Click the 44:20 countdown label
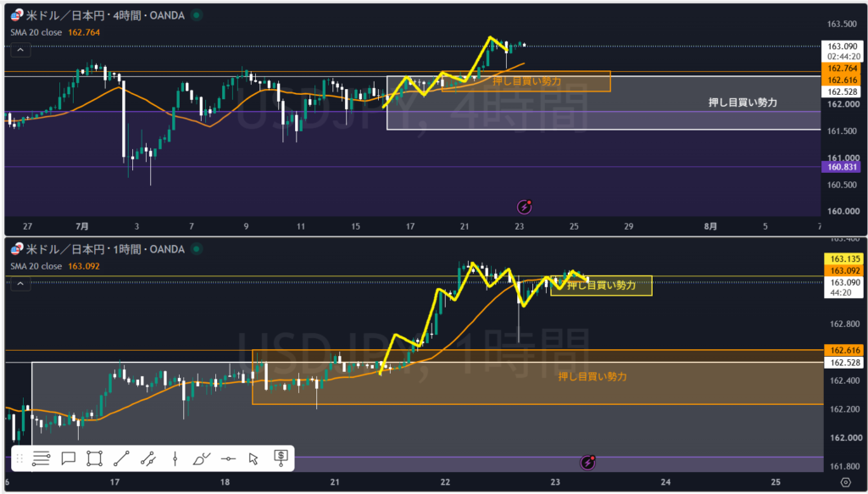This screenshot has height=494, width=868. tap(843, 292)
